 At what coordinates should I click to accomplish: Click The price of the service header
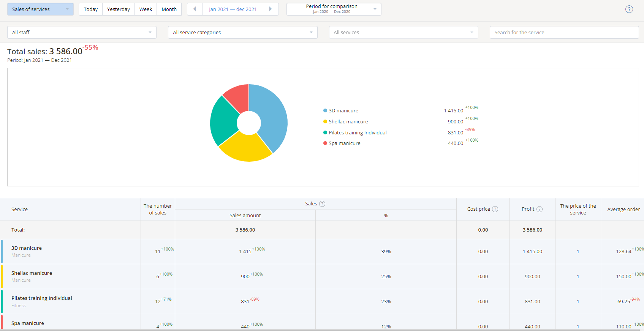click(x=578, y=209)
